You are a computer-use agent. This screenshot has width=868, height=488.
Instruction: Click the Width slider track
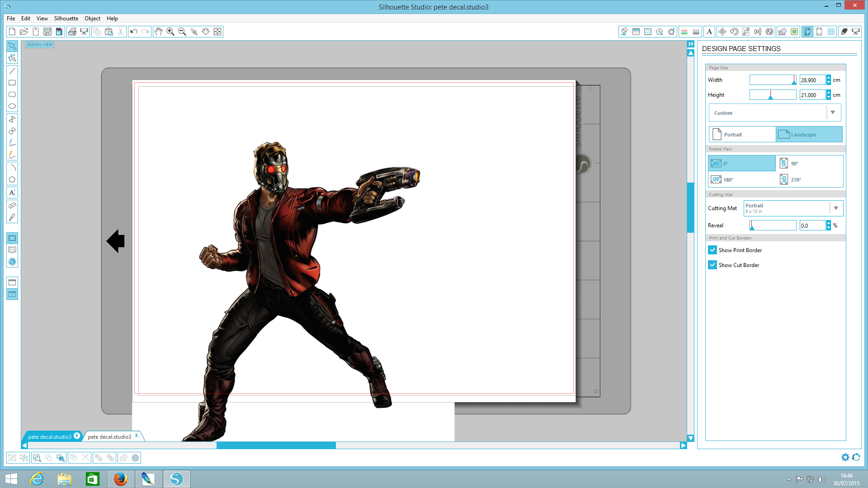[773, 80]
